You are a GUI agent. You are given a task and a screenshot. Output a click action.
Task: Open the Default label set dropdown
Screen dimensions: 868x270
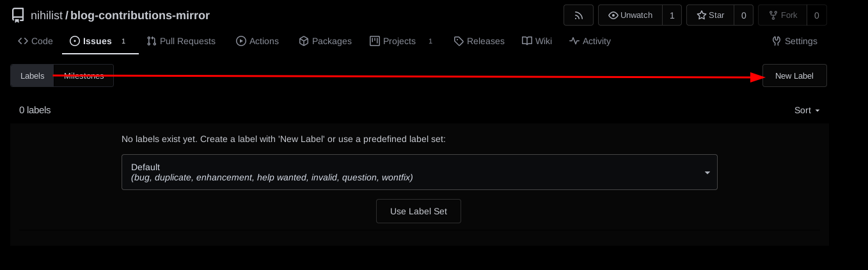pyautogui.click(x=419, y=172)
